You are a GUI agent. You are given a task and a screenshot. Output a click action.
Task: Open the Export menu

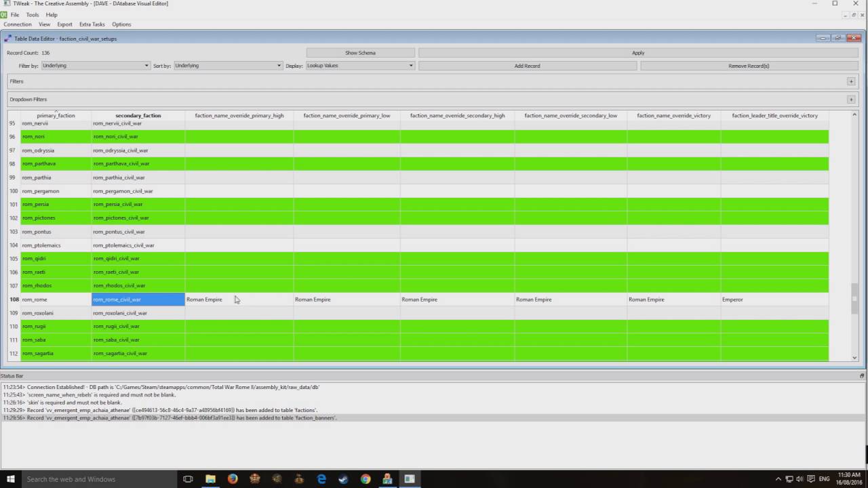pyautogui.click(x=65, y=24)
